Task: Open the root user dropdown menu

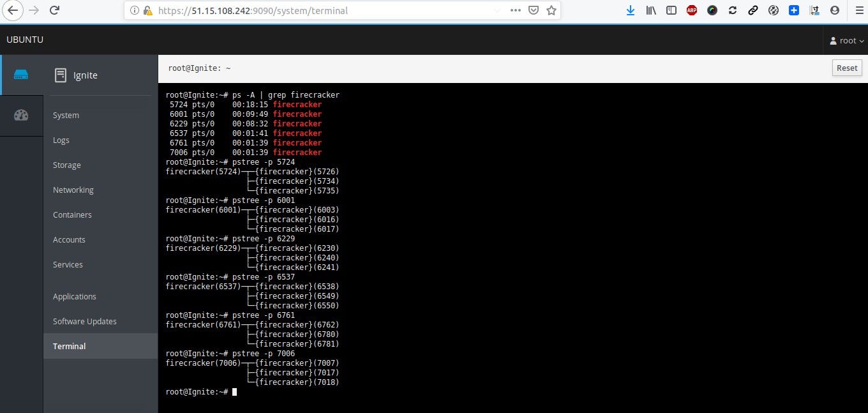Action: pos(847,40)
